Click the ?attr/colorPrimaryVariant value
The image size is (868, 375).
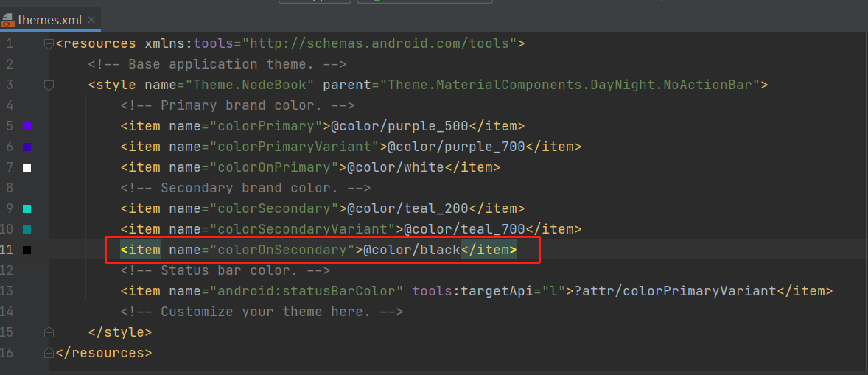click(x=676, y=292)
